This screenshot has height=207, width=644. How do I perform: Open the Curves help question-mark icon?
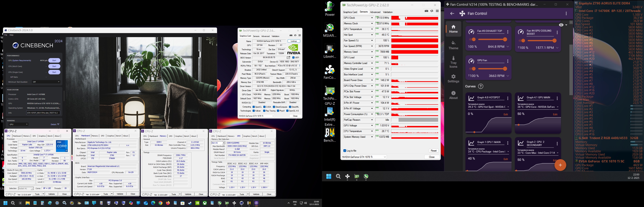480,86
